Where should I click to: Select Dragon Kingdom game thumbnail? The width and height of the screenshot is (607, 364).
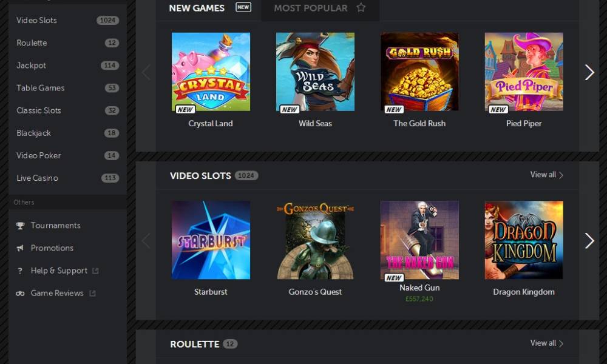(524, 240)
